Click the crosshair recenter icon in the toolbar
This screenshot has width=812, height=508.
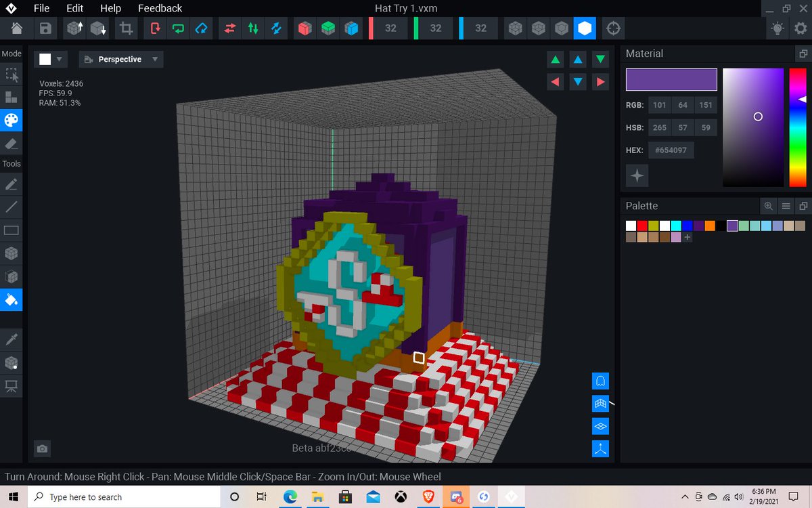click(x=612, y=28)
